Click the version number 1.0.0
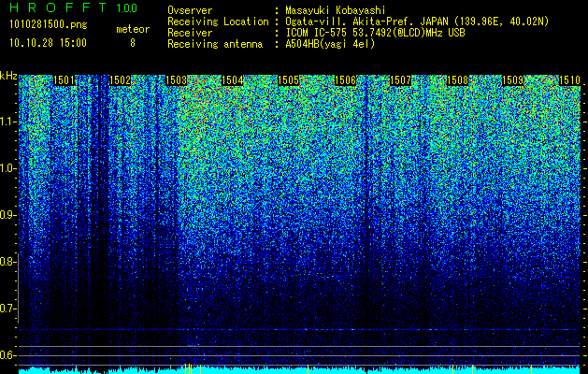The image size is (588, 374). coord(127,8)
